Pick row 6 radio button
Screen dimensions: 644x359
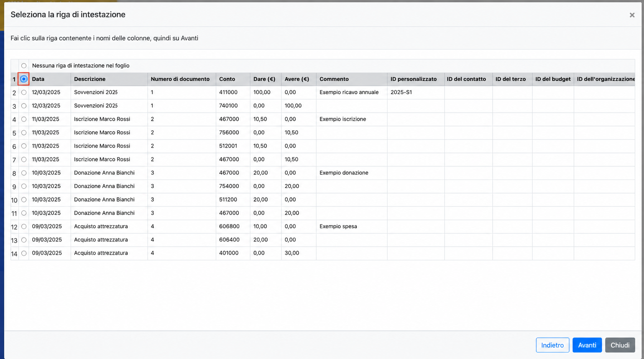click(x=24, y=146)
